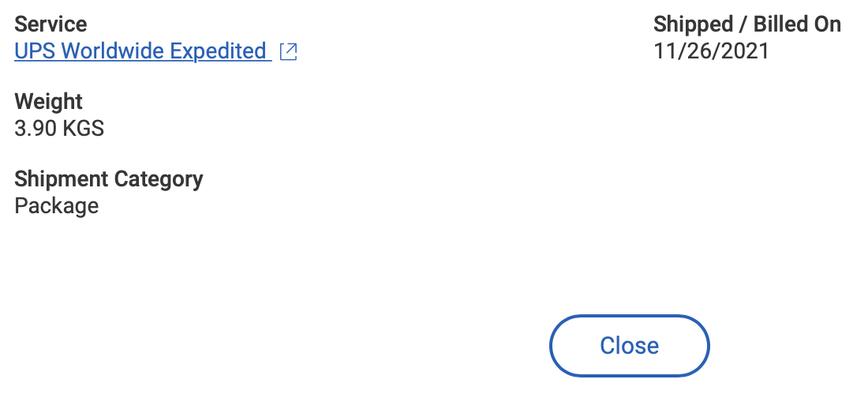Click the date under Shipped / Billed On
868x398 pixels.
tap(711, 51)
